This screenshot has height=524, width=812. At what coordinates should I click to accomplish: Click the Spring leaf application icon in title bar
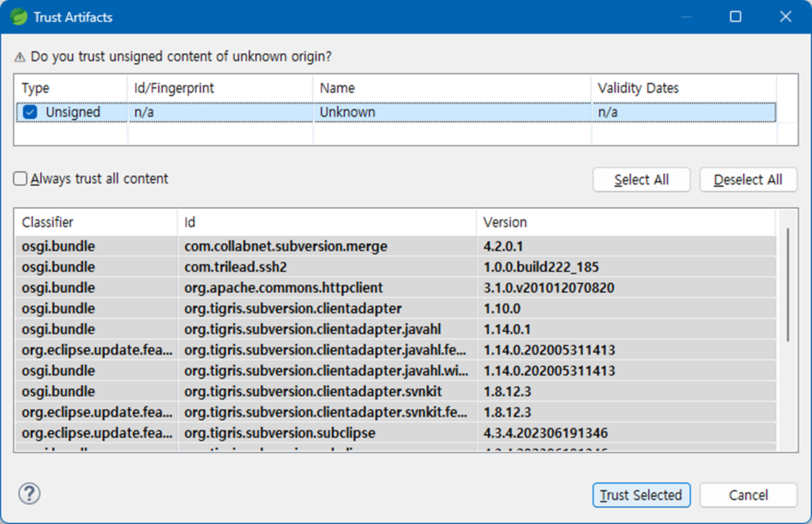point(19,17)
